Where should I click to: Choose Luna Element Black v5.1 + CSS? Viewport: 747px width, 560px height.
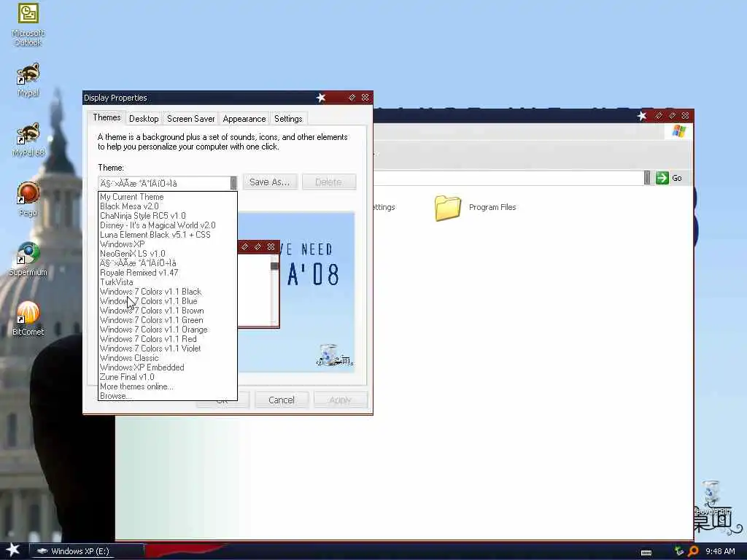(167, 235)
